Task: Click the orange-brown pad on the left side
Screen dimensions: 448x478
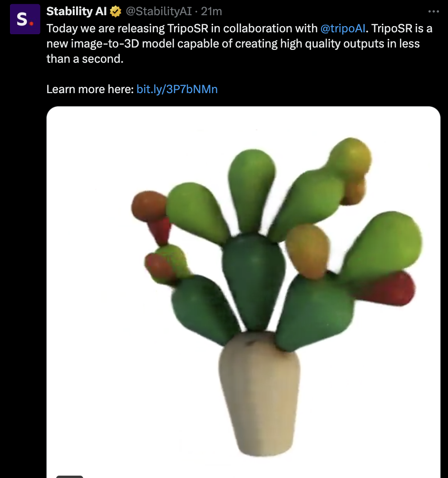Action: point(149,206)
